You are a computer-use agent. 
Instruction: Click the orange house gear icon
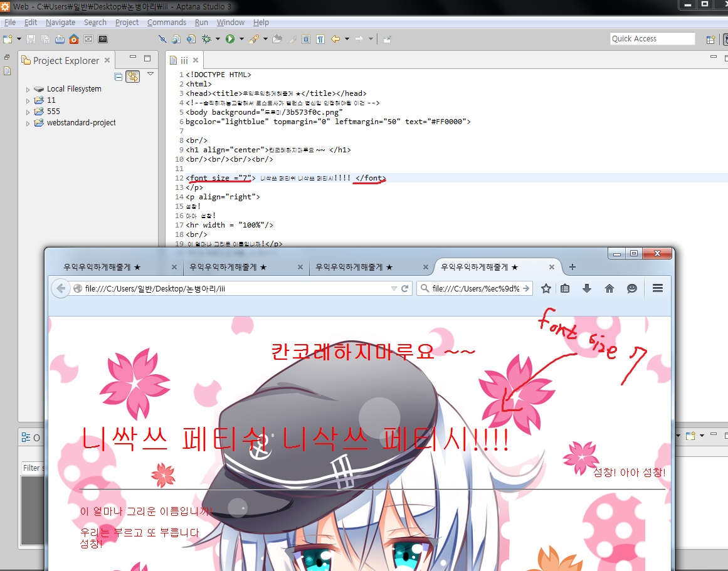coord(74,39)
